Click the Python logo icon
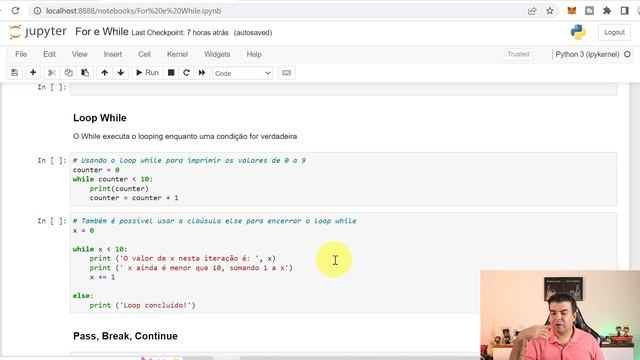This screenshot has height=360, width=640. point(578,32)
